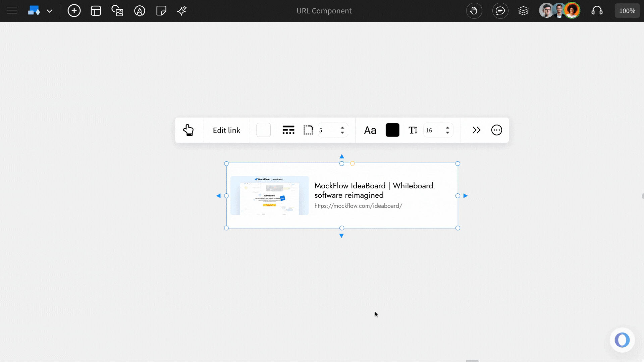Add a sticky note from toolbar
Screen dimensions: 644x362
coord(161,11)
